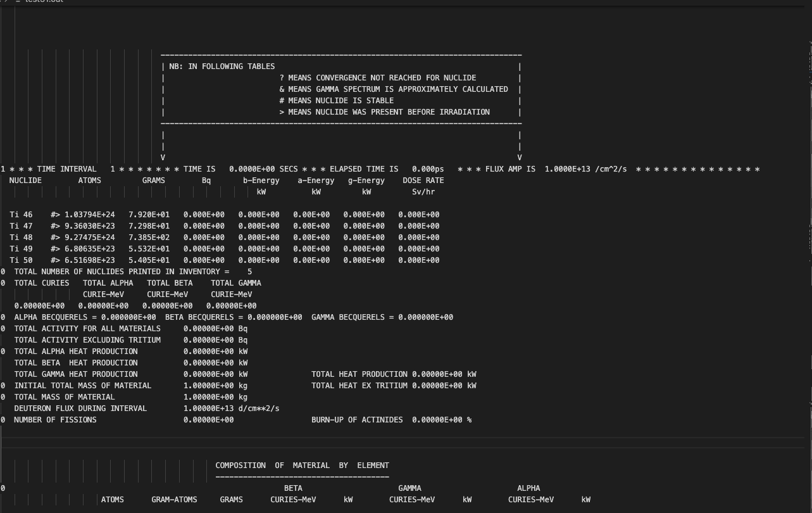Viewport: 812px width, 513px height.
Task: Click the 'Ti 50' nuclide name
Action: 21,260
